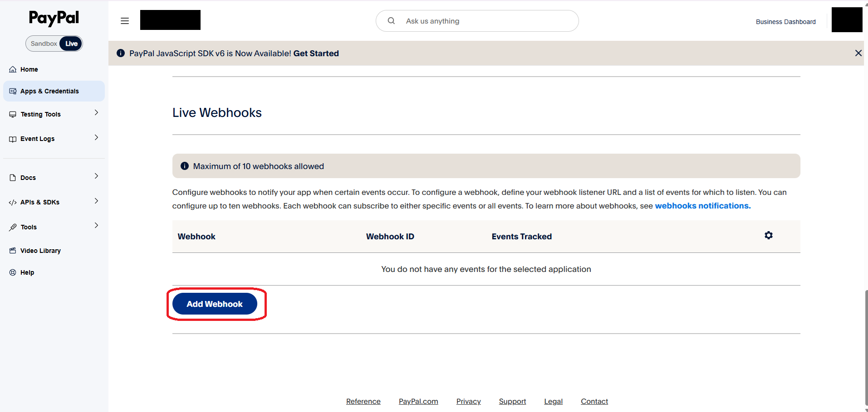Click the Tools wrench icon
The image size is (868, 412).
[13, 227]
